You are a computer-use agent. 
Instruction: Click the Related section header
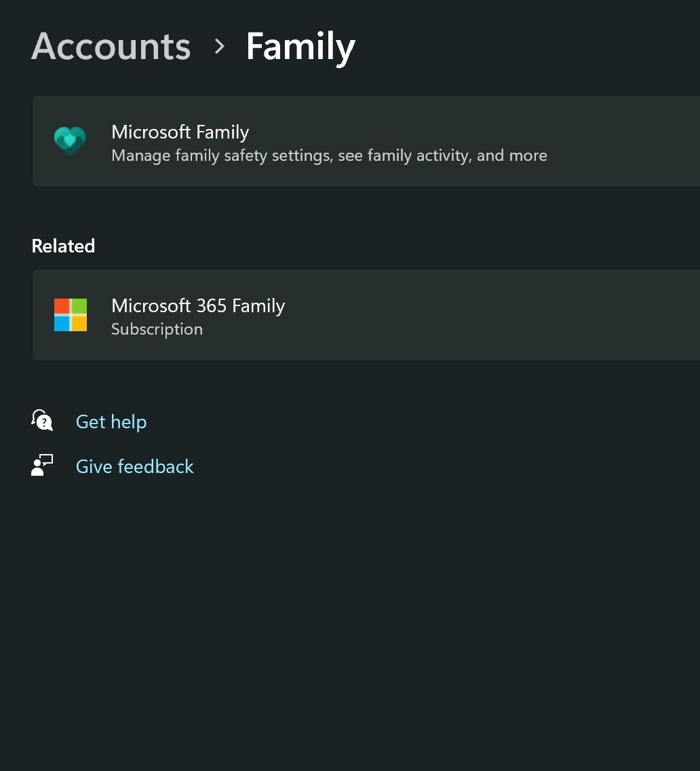(x=63, y=246)
